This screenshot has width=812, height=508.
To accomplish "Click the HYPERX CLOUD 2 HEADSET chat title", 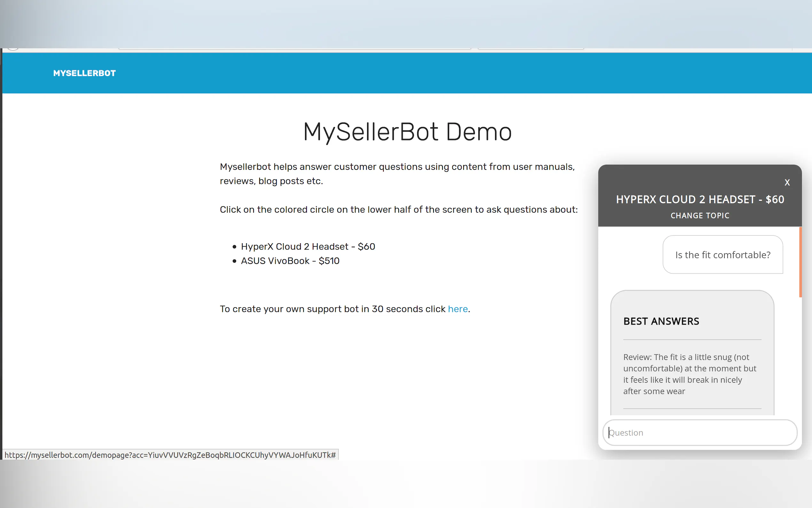I will point(699,199).
